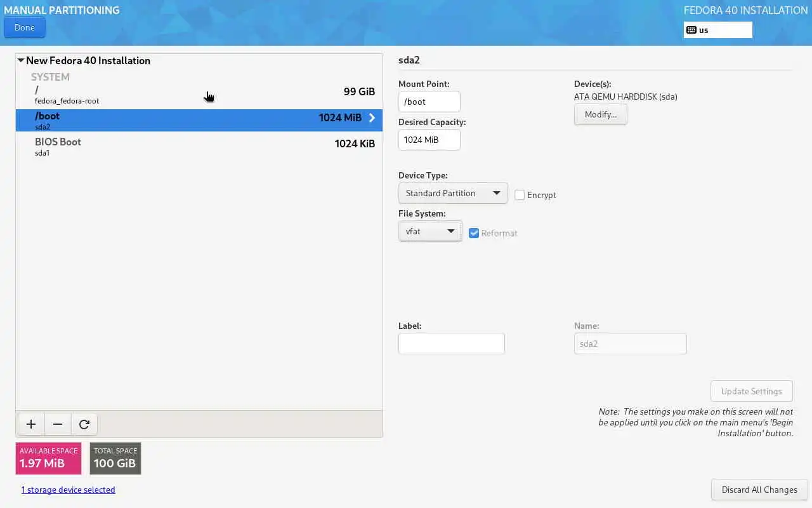Image resolution: width=812 pixels, height=508 pixels.
Task: Click the add mount point plus icon
Action: click(31, 424)
